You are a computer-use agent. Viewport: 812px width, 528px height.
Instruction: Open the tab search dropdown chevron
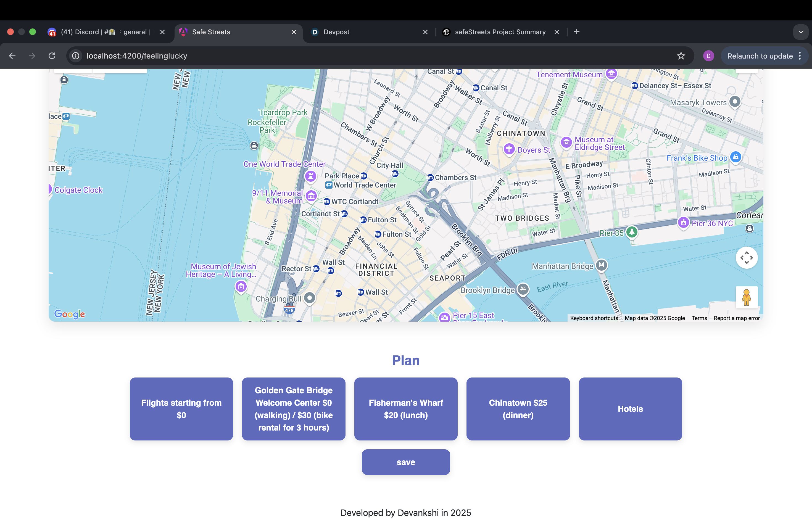(x=800, y=32)
